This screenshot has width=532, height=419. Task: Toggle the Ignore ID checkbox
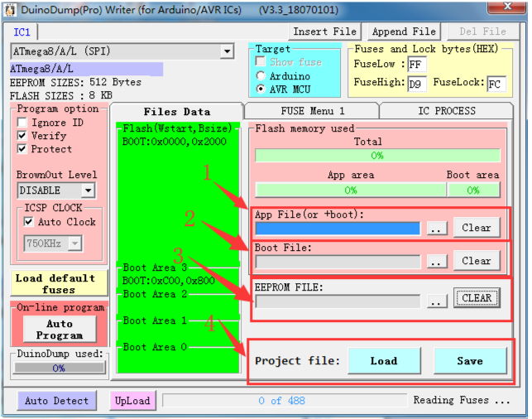22,123
